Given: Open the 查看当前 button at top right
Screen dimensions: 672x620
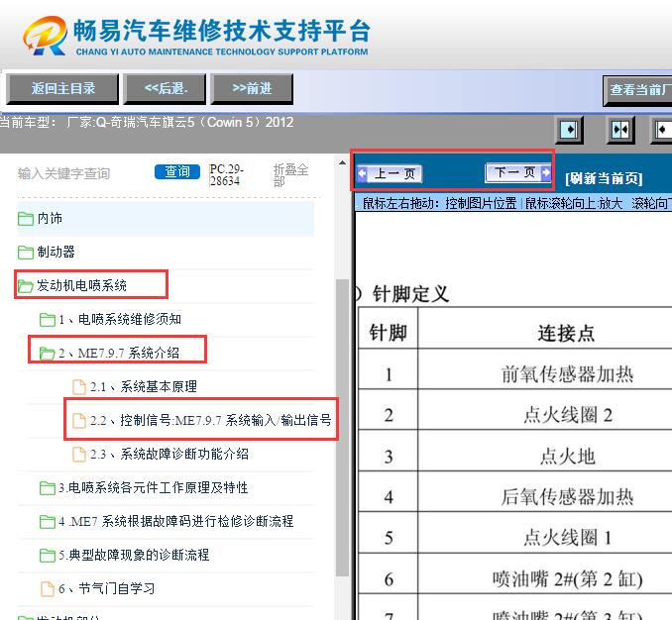Looking at the screenshot, I should click(637, 90).
